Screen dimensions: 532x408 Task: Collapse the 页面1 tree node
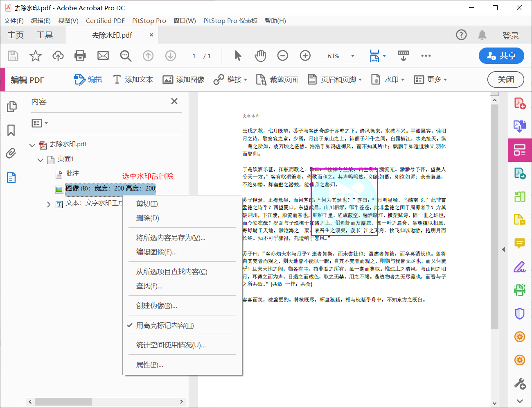click(40, 160)
